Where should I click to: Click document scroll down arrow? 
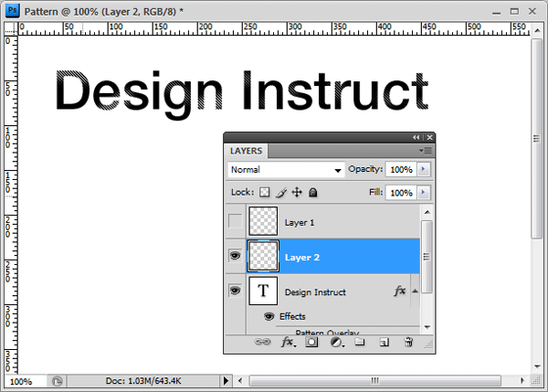537,366
